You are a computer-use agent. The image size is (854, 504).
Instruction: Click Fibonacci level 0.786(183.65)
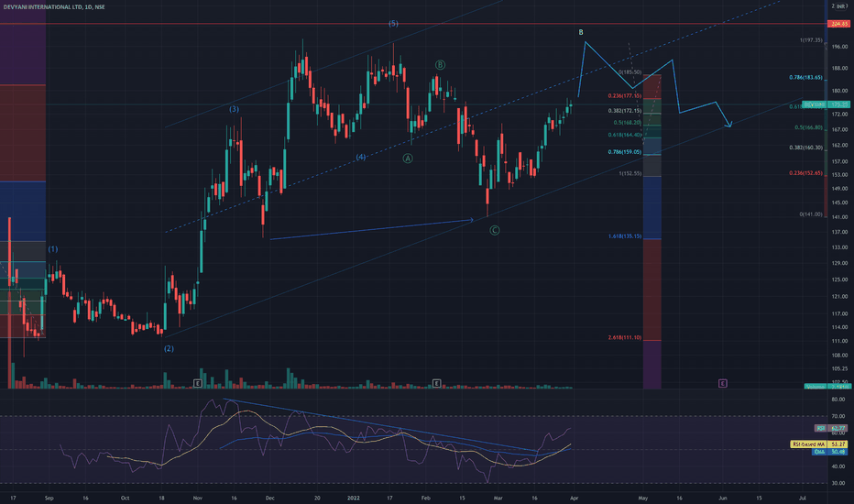click(x=805, y=77)
